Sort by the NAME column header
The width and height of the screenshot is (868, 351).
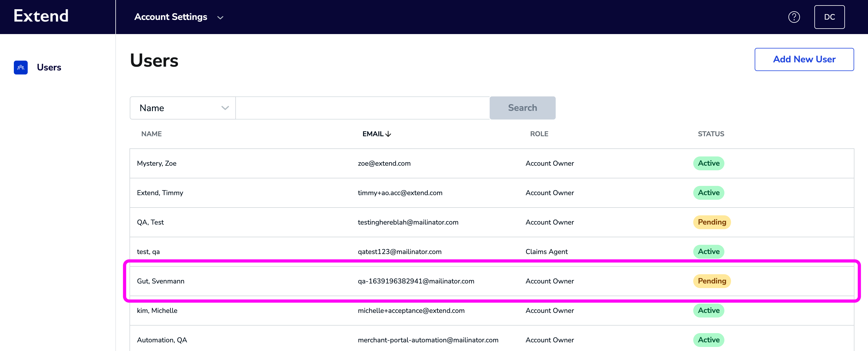coord(151,134)
